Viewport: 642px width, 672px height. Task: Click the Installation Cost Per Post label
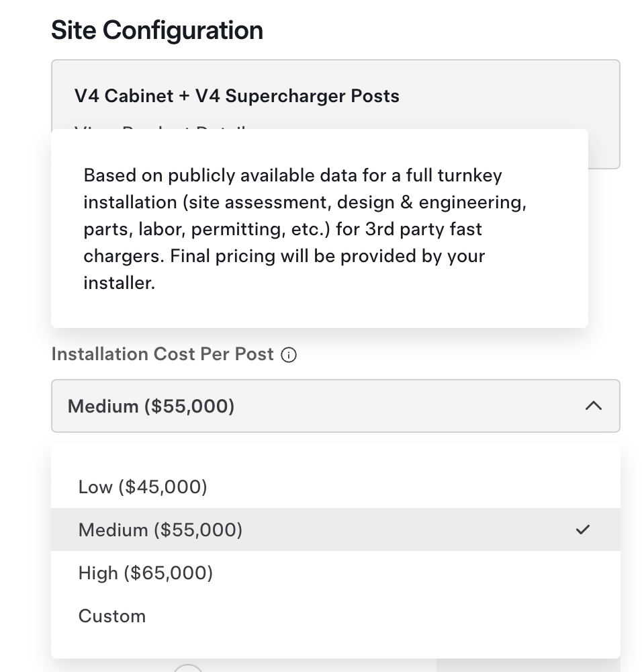point(163,354)
